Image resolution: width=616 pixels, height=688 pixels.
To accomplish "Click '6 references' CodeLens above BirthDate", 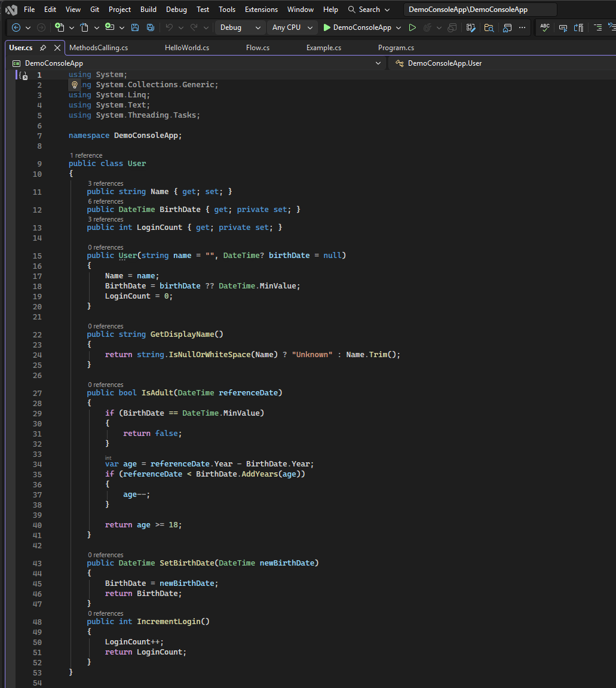I will 105,201.
